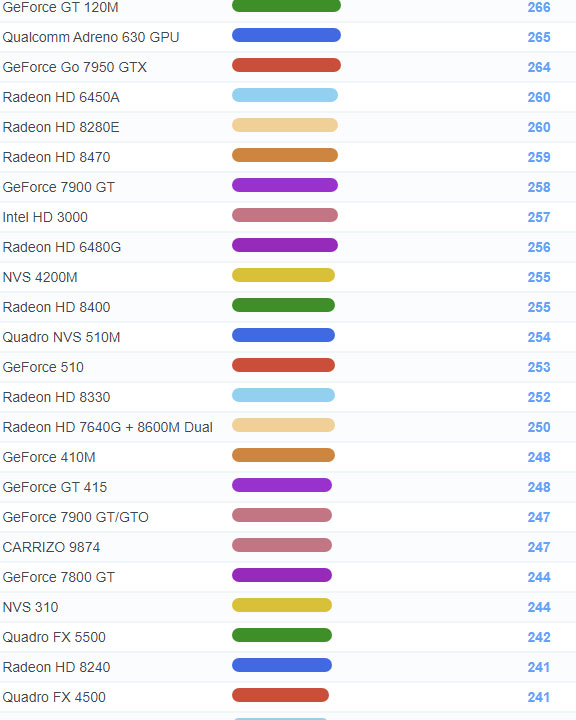Select GeForce Go 7950 GTX

pyautogui.click(x=74, y=67)
